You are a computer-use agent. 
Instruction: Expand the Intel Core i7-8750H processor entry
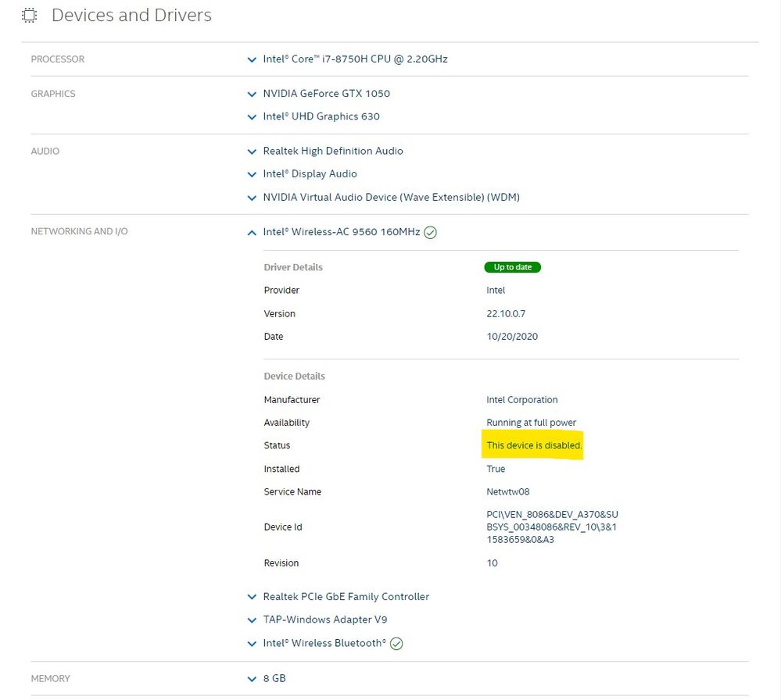pos(252,59)
